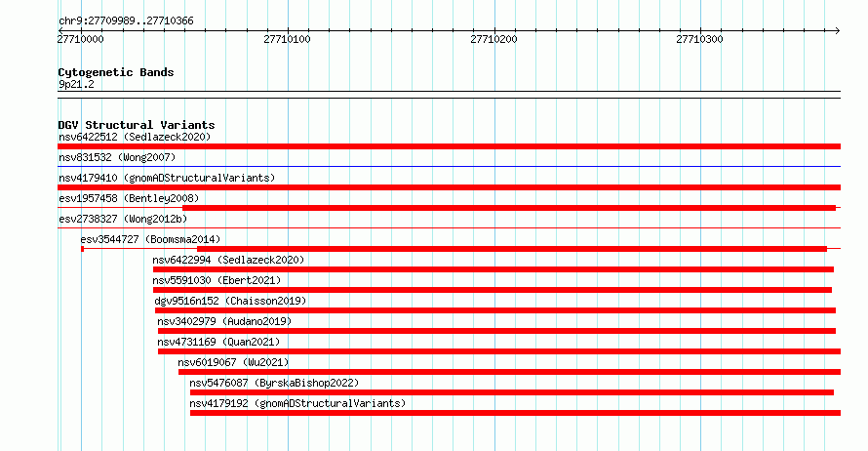Click the chr9:27709989..27710366 region label

[126, 20]
